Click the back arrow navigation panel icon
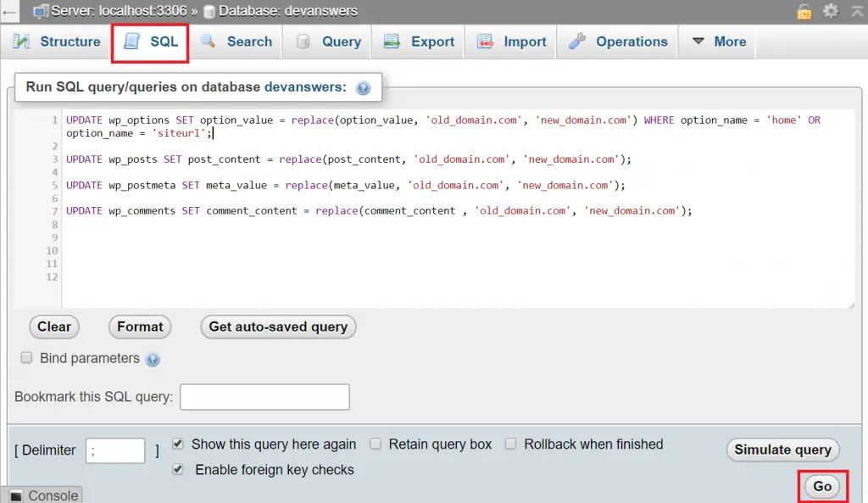Viewport: 868px width, 503px height. (x=9, y=12)
